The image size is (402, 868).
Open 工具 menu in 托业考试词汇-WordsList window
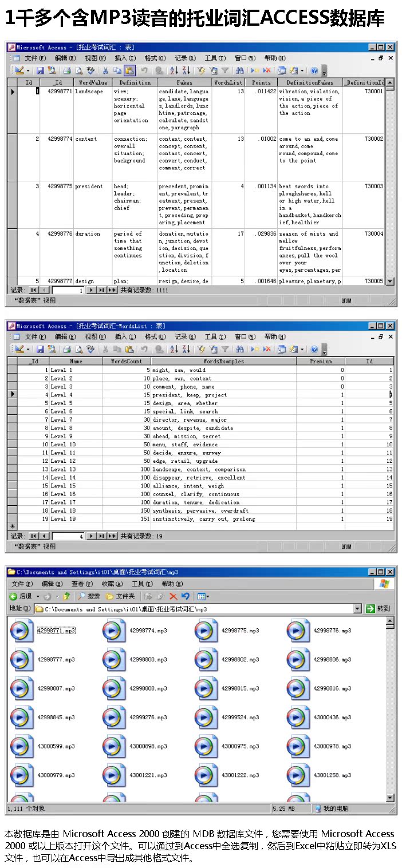click(x=215, y=336)
